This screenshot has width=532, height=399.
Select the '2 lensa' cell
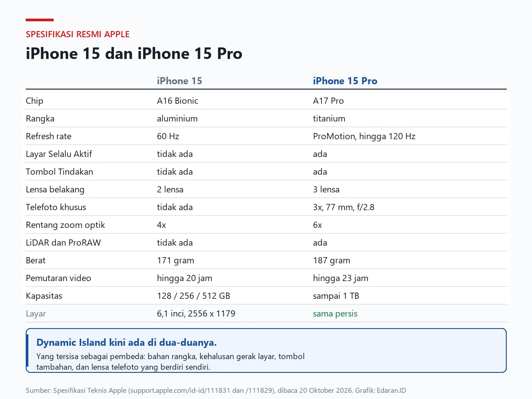(170, 189)
